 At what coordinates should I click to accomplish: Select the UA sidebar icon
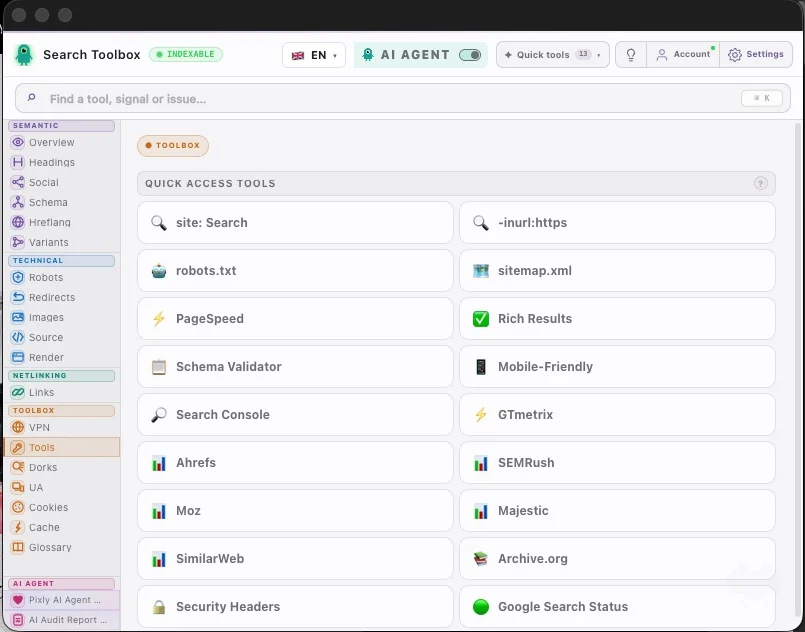(18, 487)
